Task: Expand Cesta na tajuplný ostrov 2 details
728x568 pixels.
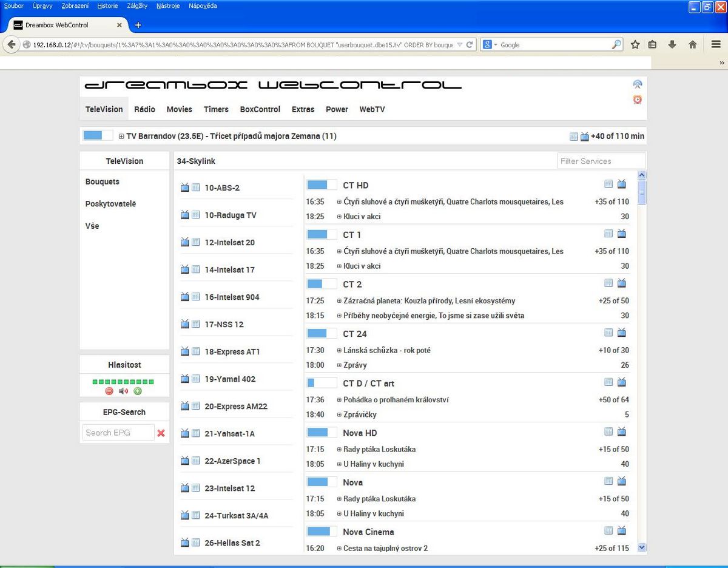Action: click(x=340, y=549)
